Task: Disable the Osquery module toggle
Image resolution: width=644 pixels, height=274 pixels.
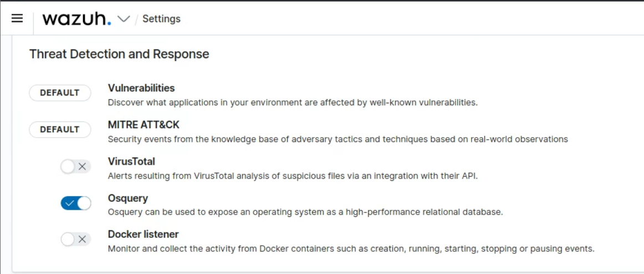Action: point(76,203)
